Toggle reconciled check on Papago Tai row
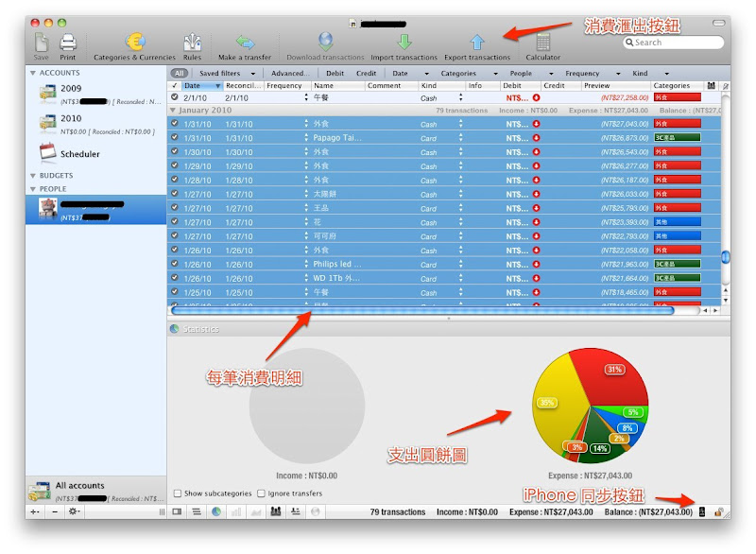 coord(175,137)
